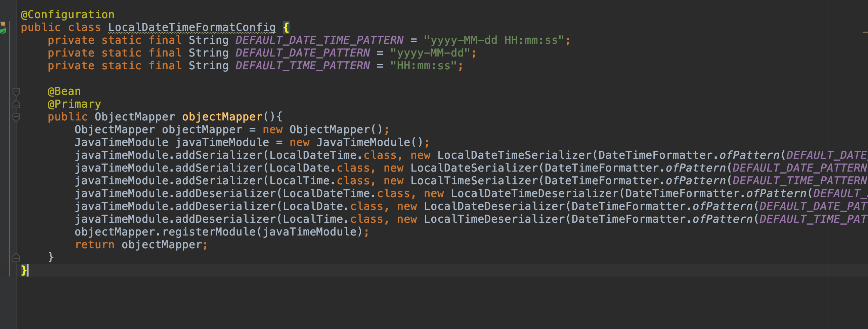Click LocalDateTimeSerializer class reference
This screenshot has width=868, height=329.
coord(514,155)
